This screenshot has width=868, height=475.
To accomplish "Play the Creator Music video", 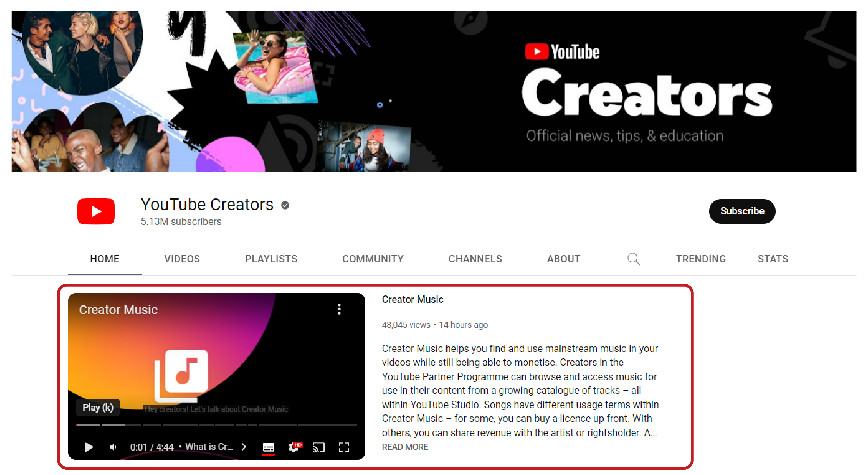I will (x=89, y=447).
